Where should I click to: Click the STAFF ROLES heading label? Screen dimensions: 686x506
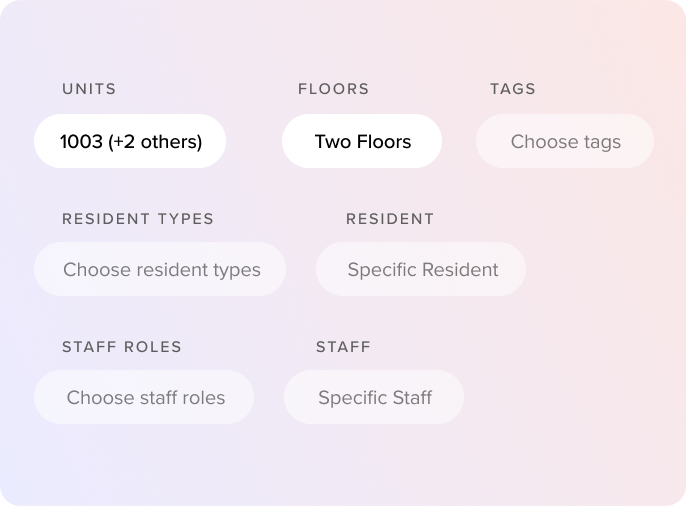122,347
